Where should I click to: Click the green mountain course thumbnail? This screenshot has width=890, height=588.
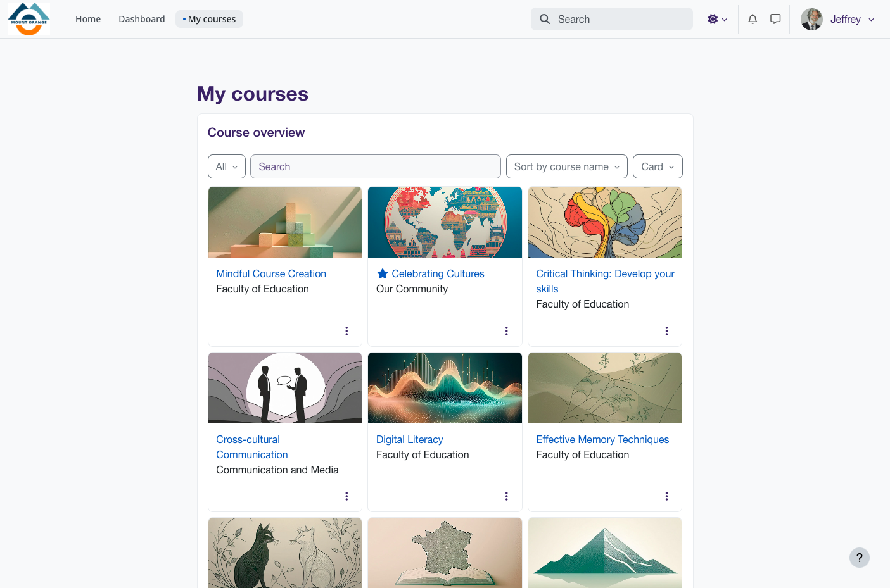coord(605,553)
